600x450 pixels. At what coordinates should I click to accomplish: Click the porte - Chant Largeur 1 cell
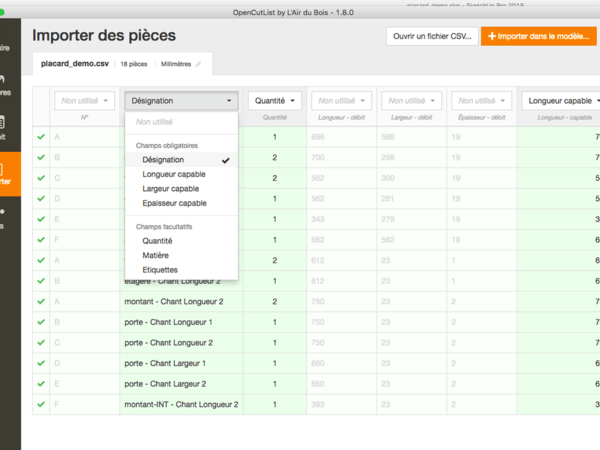click(x=181, y=363)
